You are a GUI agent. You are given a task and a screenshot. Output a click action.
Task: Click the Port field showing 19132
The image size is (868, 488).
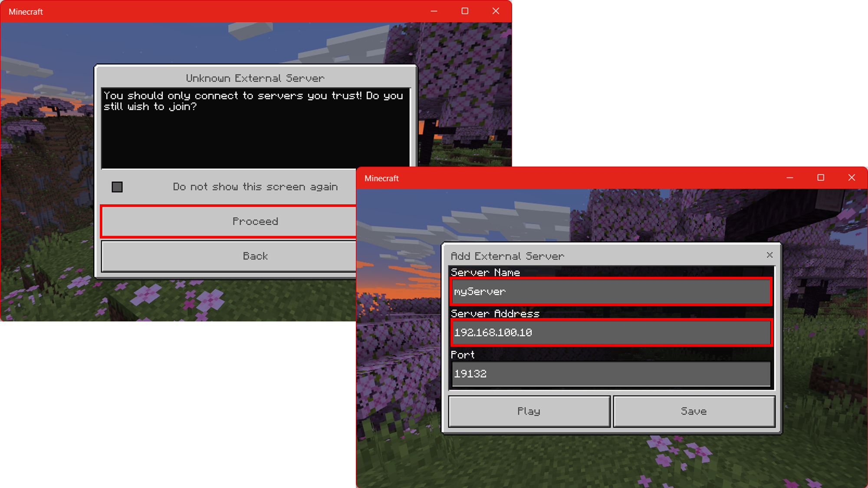click(611, 373)
